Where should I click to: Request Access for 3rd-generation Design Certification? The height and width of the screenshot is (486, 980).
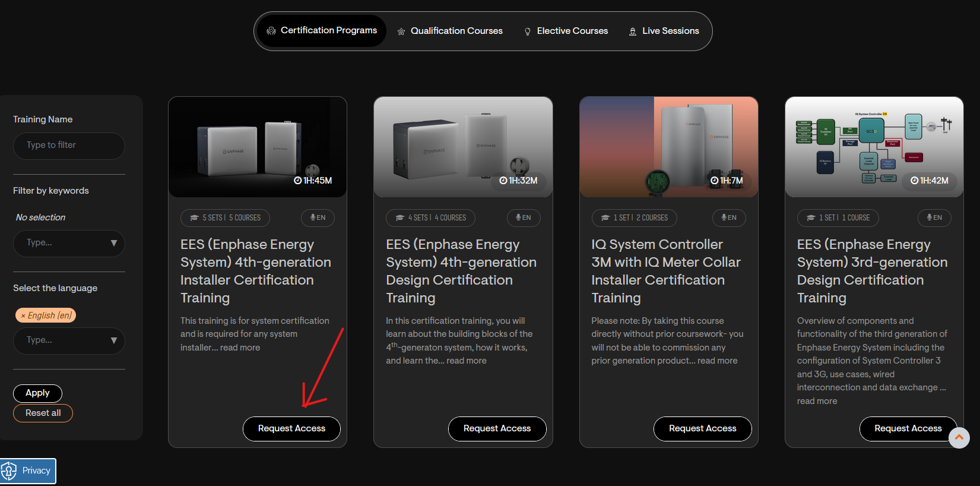(x=908, y=428)
